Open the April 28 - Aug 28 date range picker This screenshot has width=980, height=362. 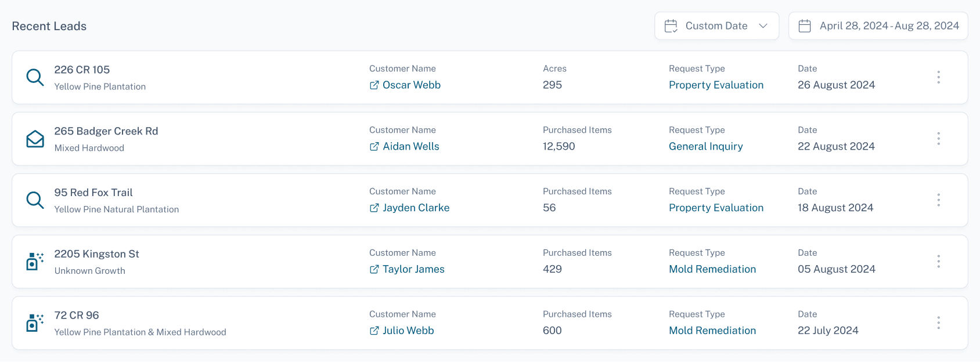878,26
